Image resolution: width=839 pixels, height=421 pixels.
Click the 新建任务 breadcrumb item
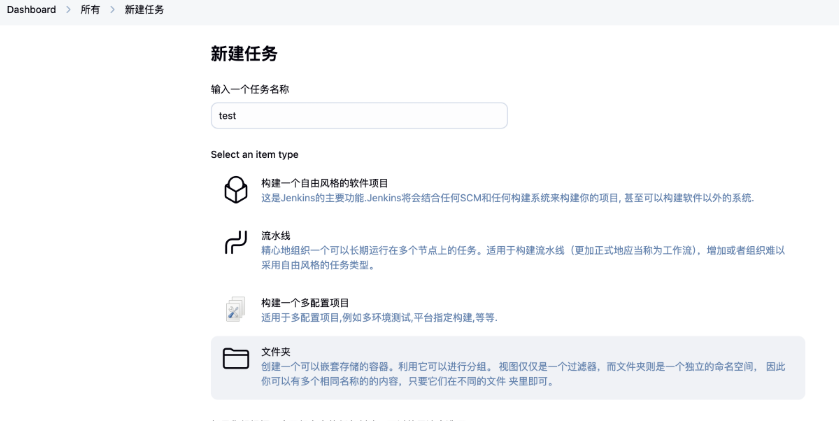[x=144, y=9]
